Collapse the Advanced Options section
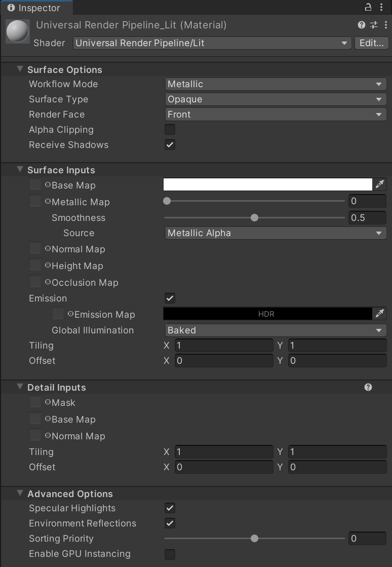 20,493
